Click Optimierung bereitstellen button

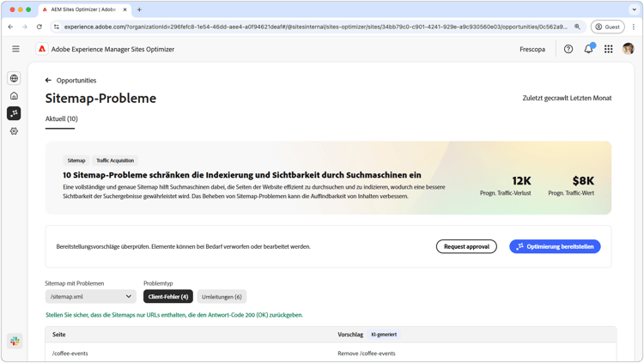[555, 246]
